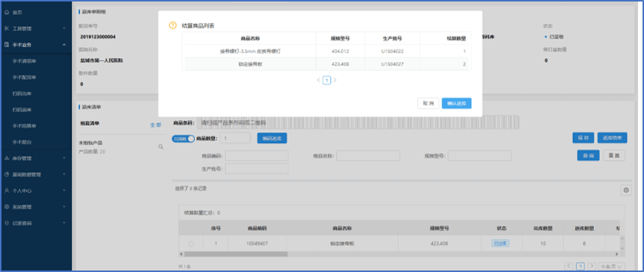Click 确认返库 confirm button in dialog

(x=457, y=104)
